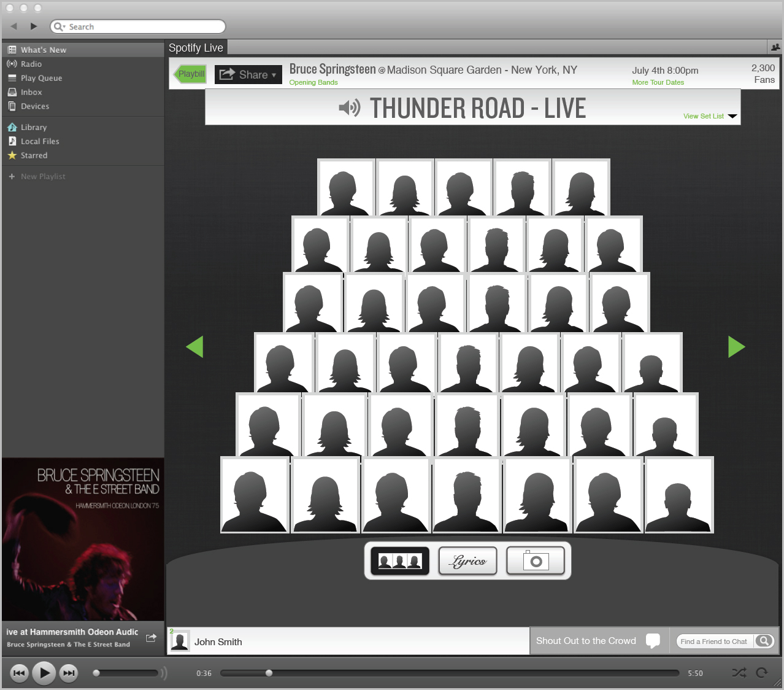784x690 pixels.
Task: Click the 2,300 Fans count
Action: 763,74
